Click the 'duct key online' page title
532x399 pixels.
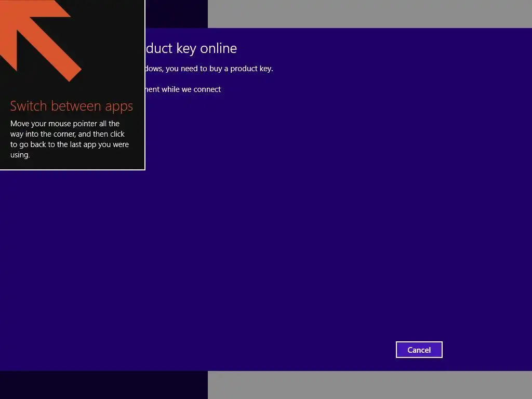(x=191, y=48)
